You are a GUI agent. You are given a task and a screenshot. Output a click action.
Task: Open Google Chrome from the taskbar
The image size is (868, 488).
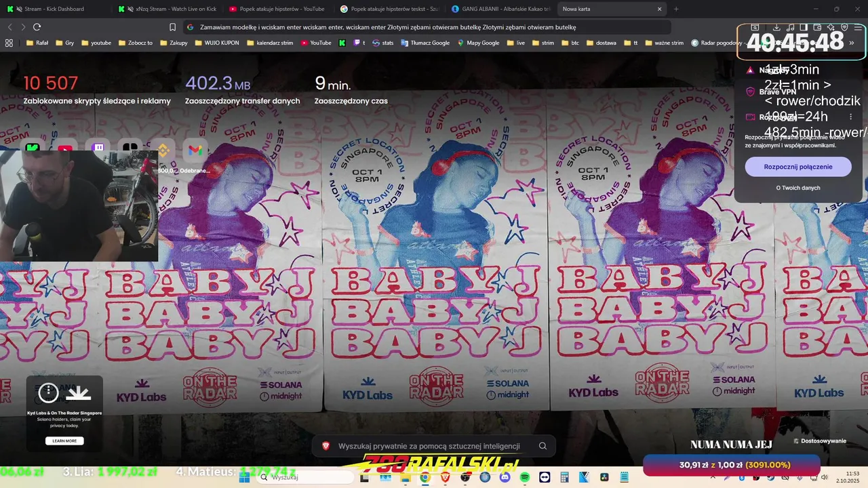point(425,477)
